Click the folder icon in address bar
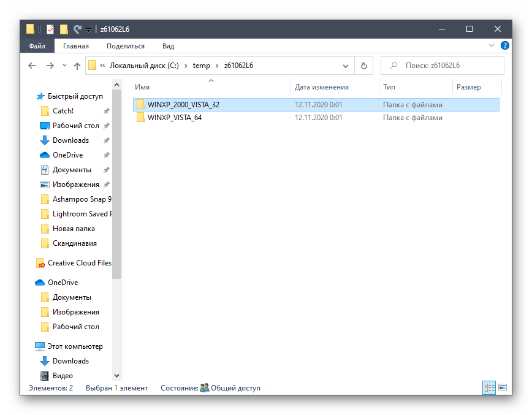532x415 pixels. click(92, 65)
